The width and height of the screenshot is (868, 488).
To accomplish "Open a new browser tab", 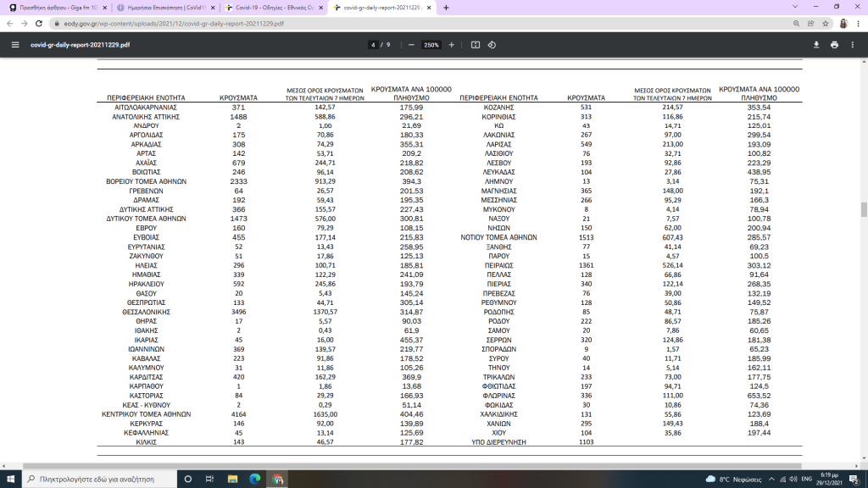I will coord(446,8).
